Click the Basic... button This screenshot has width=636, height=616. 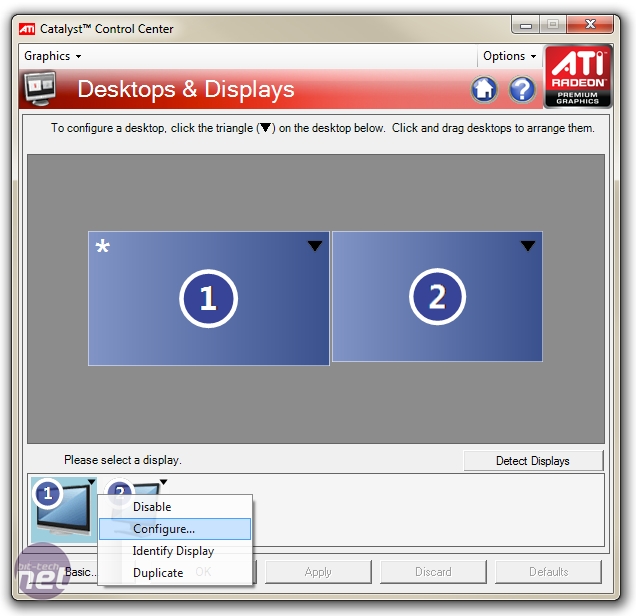[x=80, y=572]
